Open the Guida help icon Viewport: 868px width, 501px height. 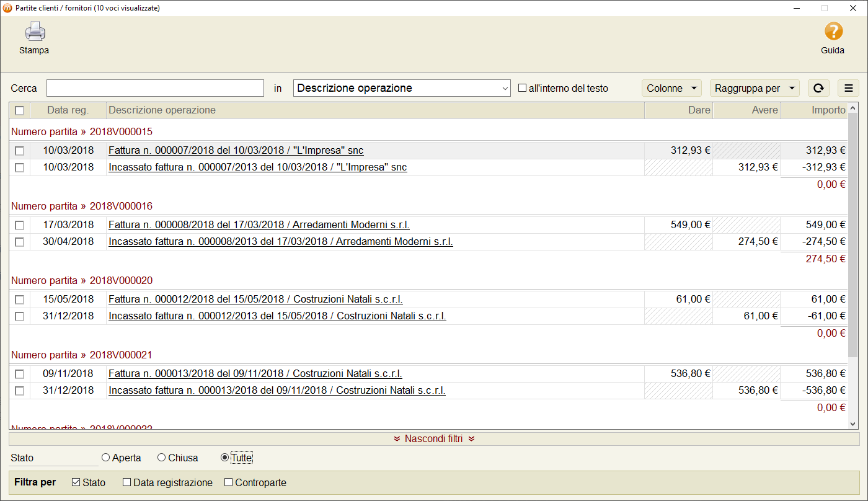(x=833, y=32)
